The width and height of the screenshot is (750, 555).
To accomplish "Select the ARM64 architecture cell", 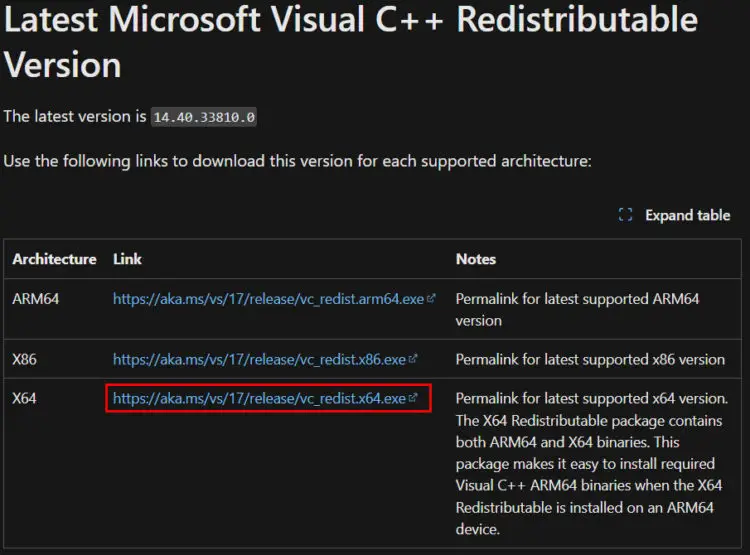I will click(35, 299).
